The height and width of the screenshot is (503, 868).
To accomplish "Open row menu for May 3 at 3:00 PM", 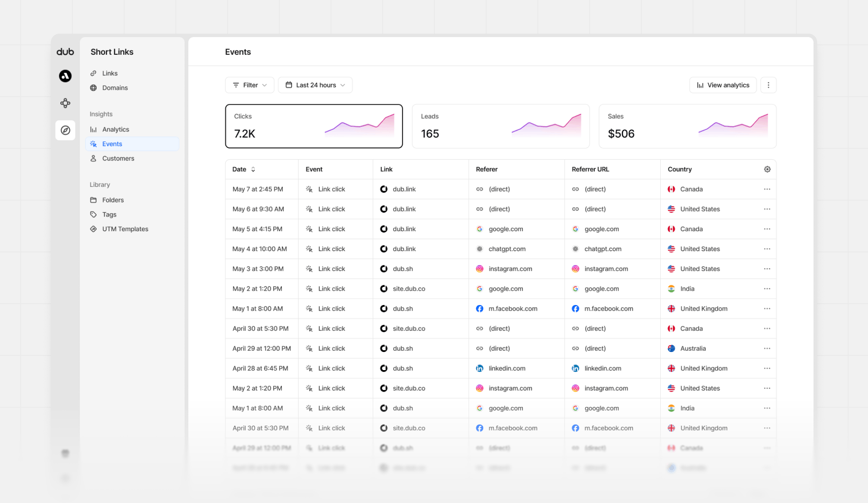I will click(x=767, y=269).
